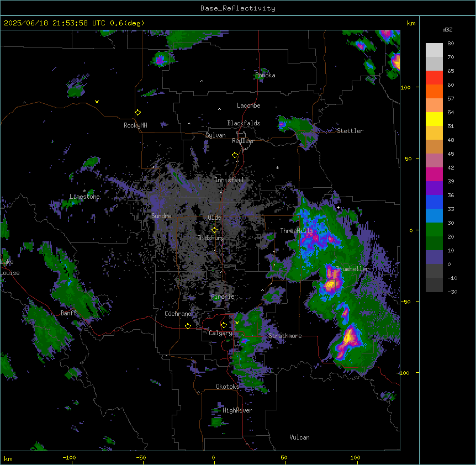Click the yellow storm core southwest of Drumheller label
Image resolution: width=476 pixels, height=465 pixels.
pyautogui.click(x=331, y=284)
